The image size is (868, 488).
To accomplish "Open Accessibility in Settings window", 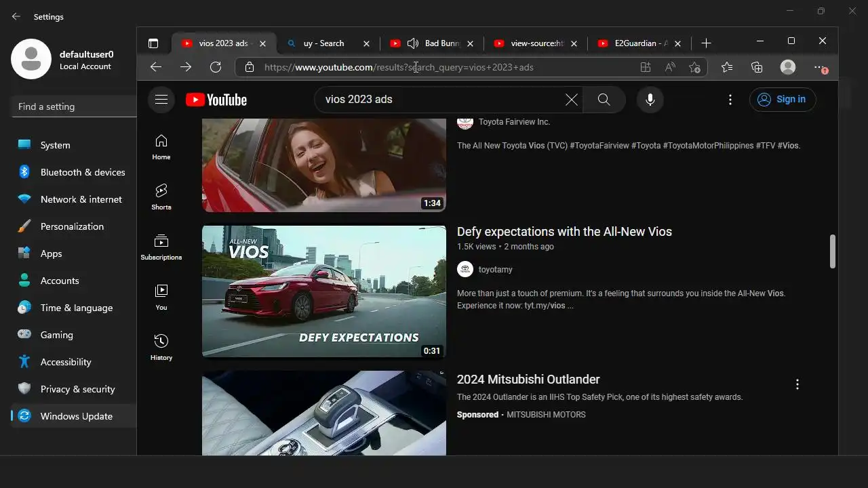I will tap(74, 362).
